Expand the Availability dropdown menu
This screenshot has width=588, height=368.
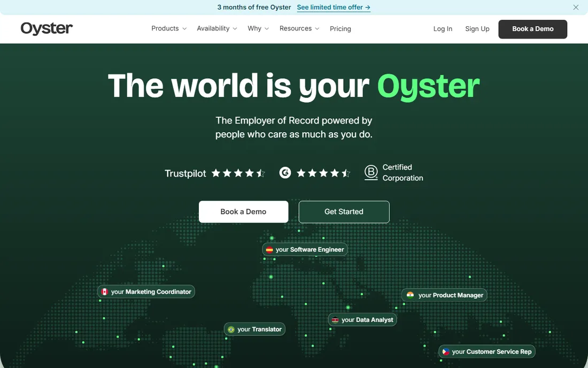coord(216,28)
